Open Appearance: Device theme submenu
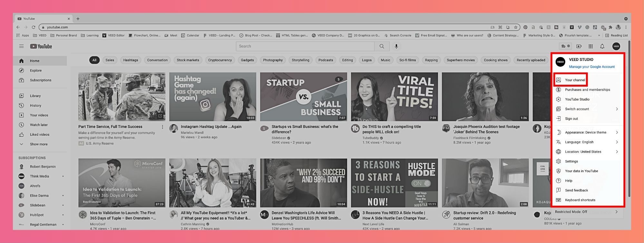The height and width of the screenshot is (243, 644). coord(588,132)
